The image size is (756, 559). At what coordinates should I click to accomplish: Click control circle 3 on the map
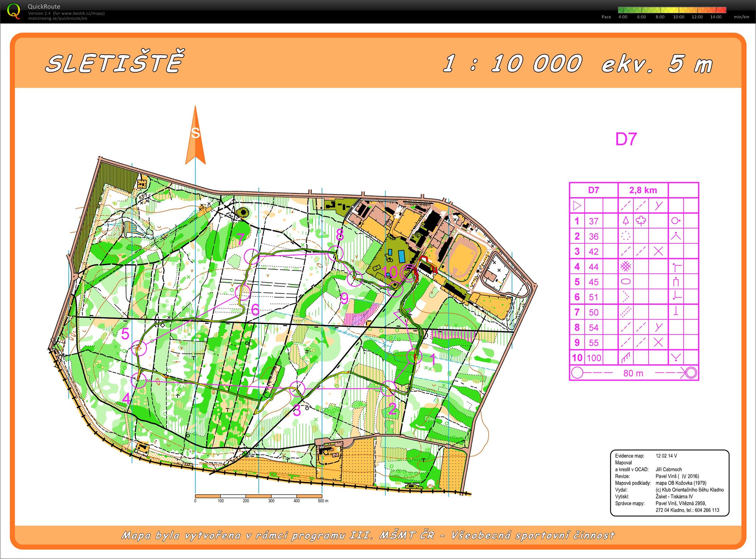[297, 389]
